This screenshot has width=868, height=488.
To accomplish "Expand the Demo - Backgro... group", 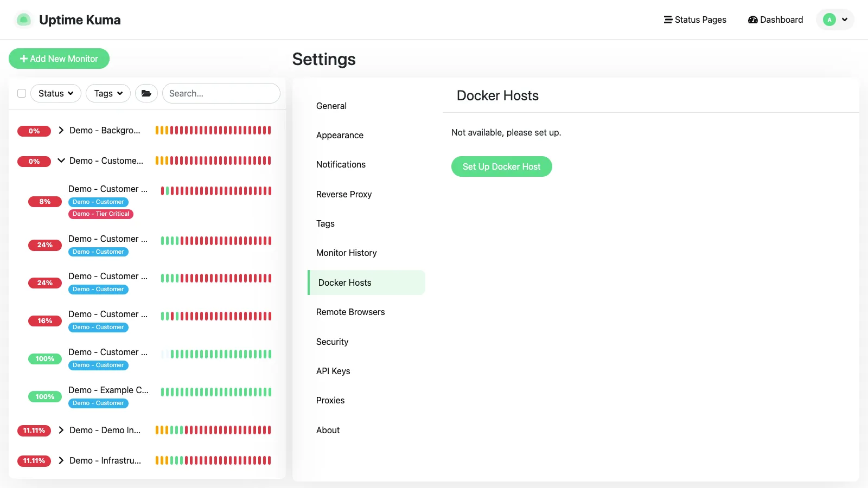I will pos(61,130).
